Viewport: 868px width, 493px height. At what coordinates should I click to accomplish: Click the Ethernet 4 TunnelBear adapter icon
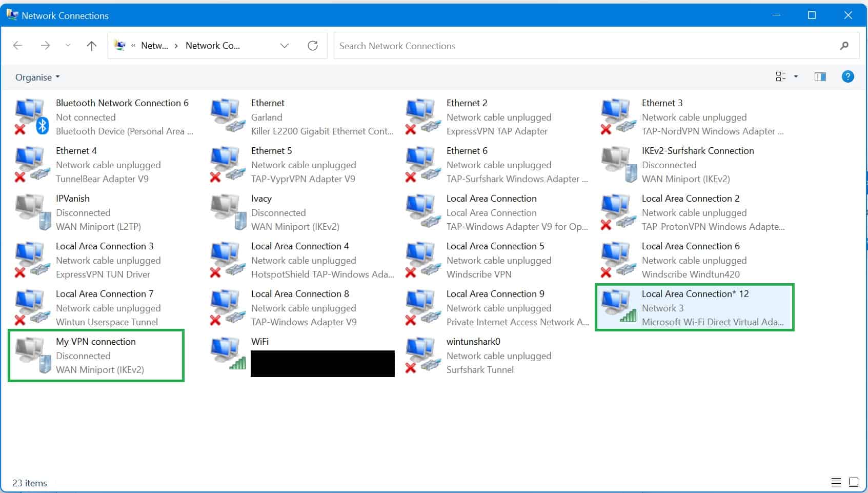pyautogui.click(x=33, y=164)
